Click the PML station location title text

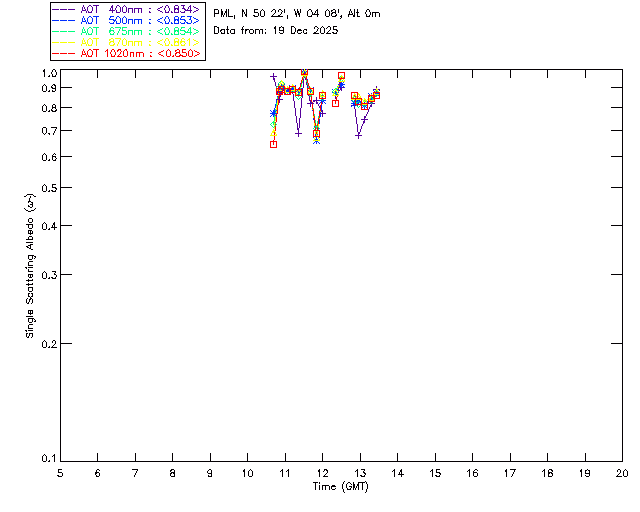click(297, 14)
